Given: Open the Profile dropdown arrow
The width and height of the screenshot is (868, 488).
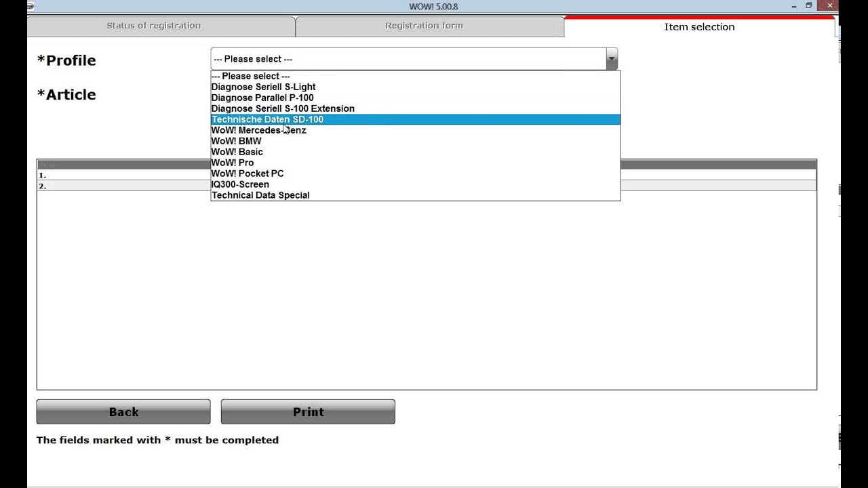Looking at the screenshot, I should (612, 59).
